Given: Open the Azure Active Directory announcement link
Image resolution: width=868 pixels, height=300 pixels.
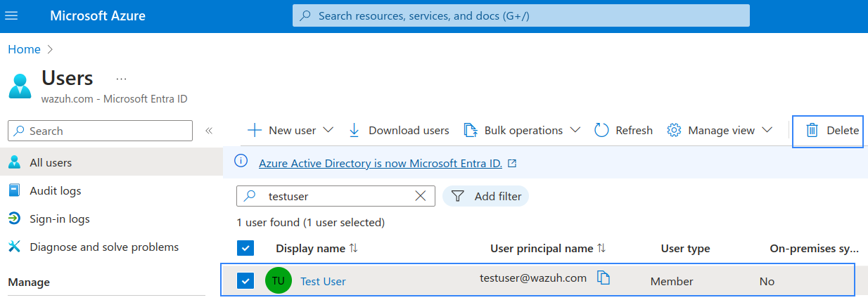Looking at the screenshot, I should coord(380,163).
